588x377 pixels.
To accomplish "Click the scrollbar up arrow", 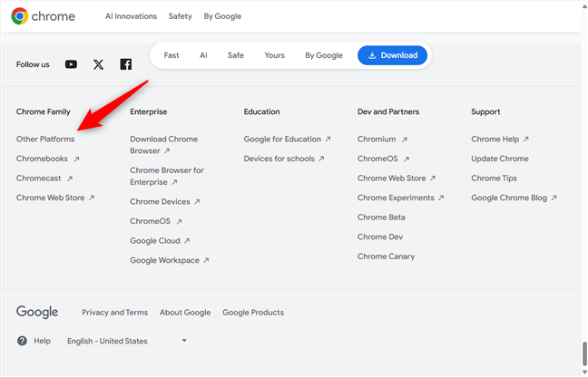I will point(584,6).
